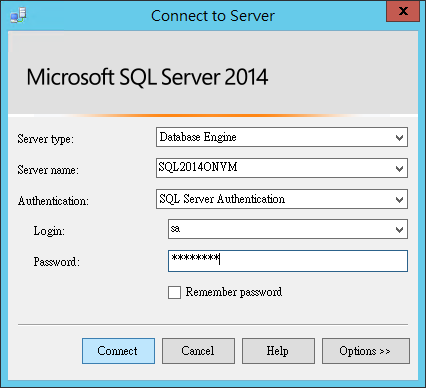Click the Server type label
The image size is (426, 388).
pyautogui.click(x=45, y=139)
